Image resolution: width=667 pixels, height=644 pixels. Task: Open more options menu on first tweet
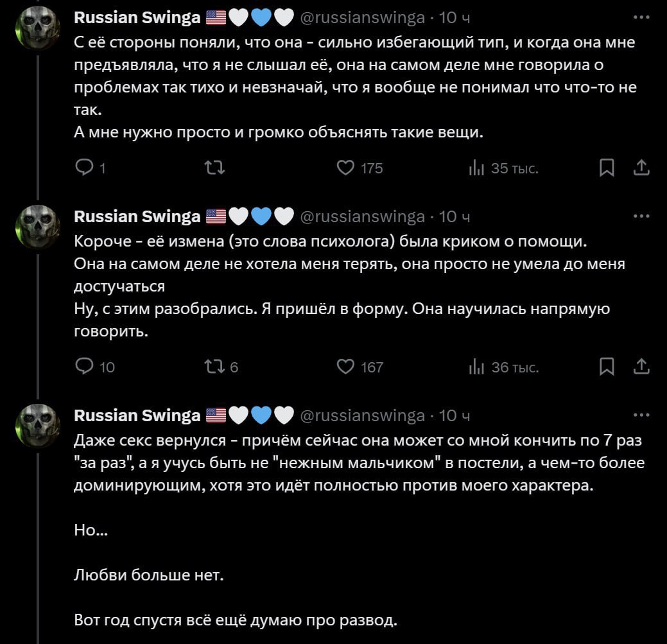coord(641,18)
